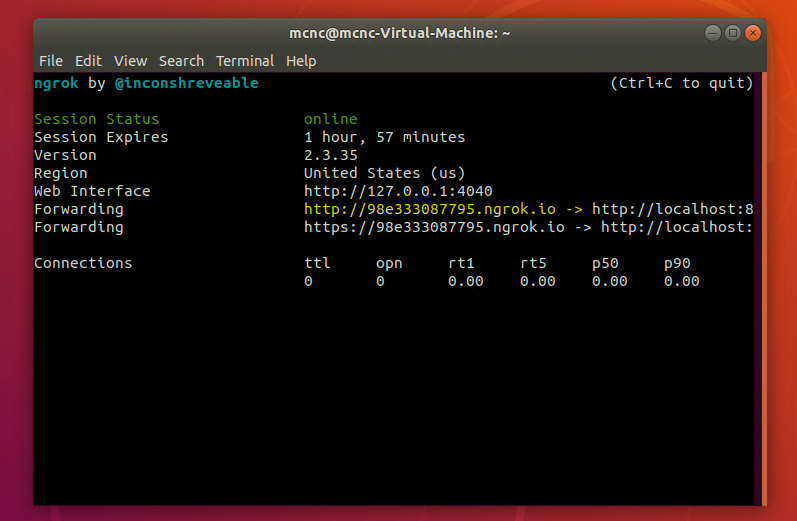The image size is (797, 521).
Task: Click the yellow http ngrok.io forwarding URL
Action: [430, 209]
